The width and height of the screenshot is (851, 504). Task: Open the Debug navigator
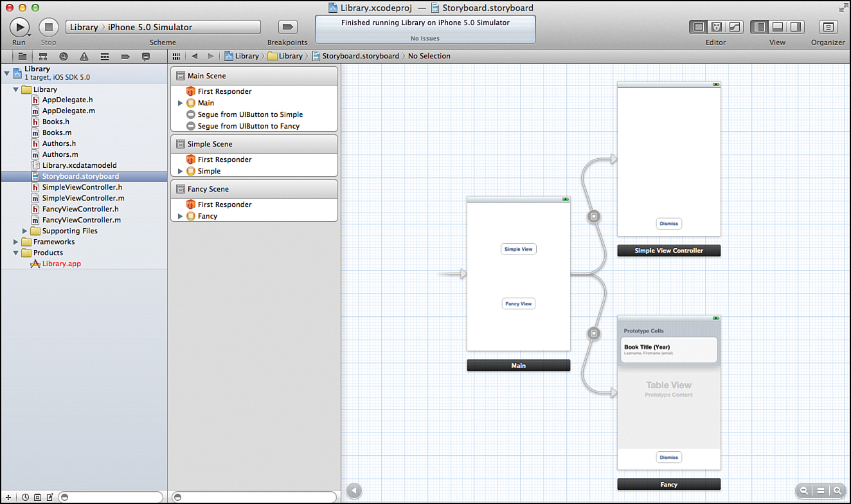104,56
